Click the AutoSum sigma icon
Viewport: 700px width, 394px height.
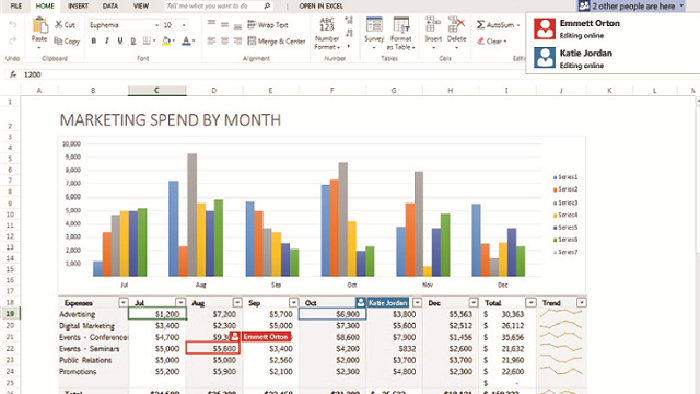coord(481,25)
